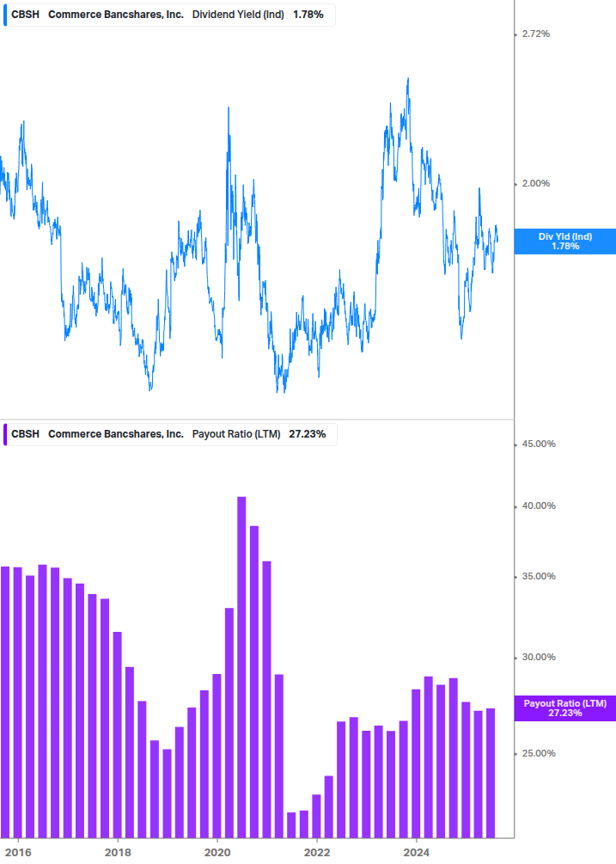This screenshot has height=864, width=616.
Task: Click the 2.00% y-axis label
Action: (x=535, y=183)
